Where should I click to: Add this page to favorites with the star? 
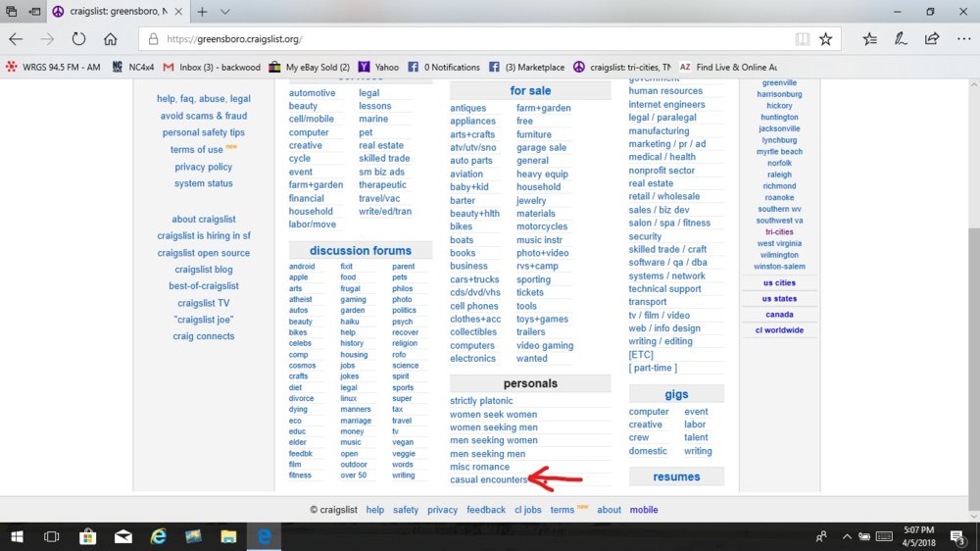click(x=825, y=39)
